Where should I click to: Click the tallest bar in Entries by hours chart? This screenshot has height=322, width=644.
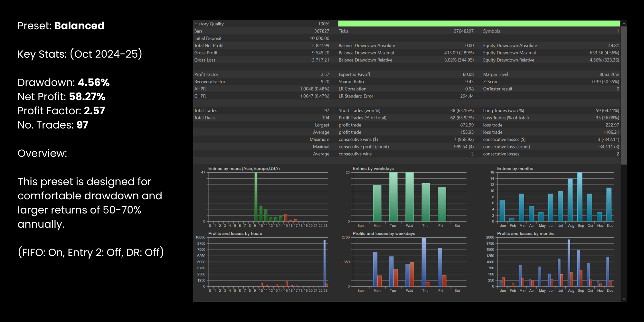(256, 196)
